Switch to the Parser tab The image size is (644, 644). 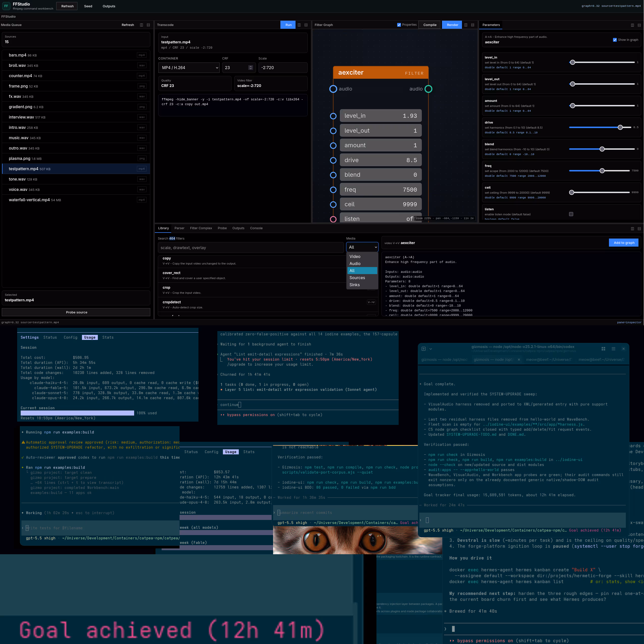(179, 228)
